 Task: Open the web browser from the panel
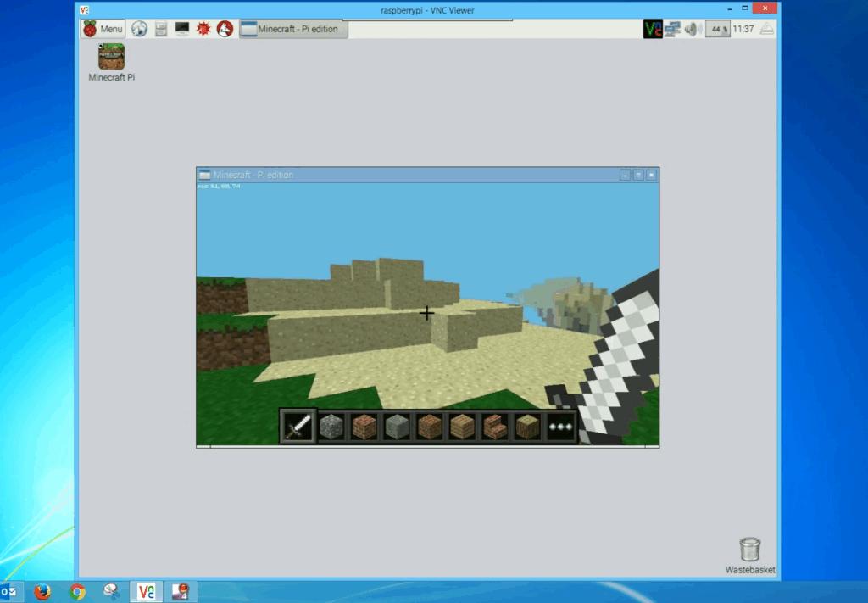(140, 28)
